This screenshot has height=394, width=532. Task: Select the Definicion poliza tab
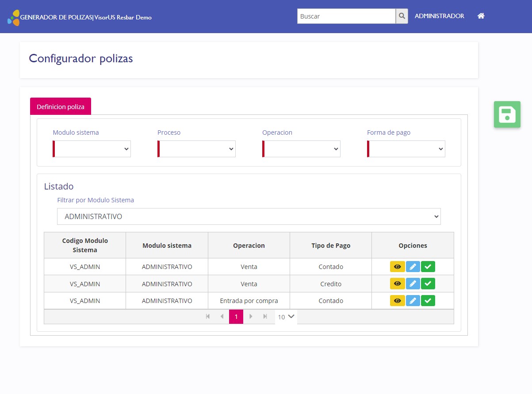(61, 106)
